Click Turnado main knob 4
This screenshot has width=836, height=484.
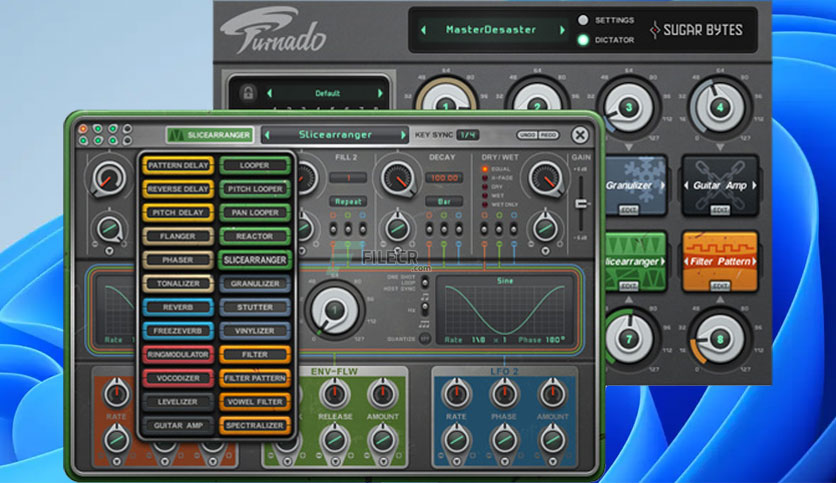720,108
